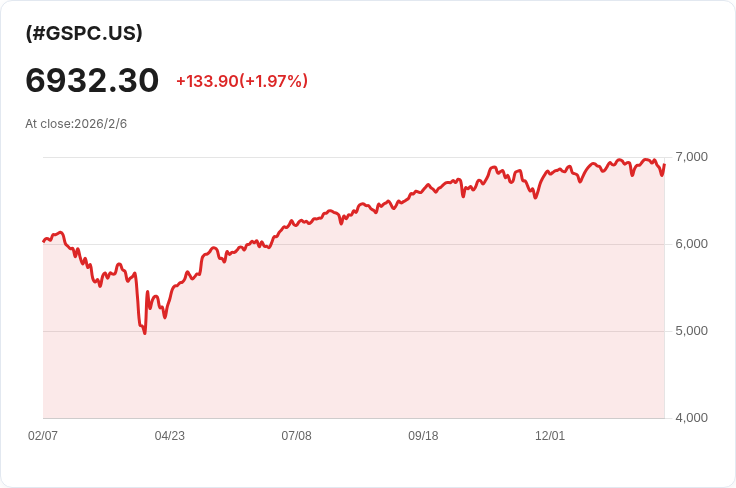Click the 7,000 y-axis label

691,157
